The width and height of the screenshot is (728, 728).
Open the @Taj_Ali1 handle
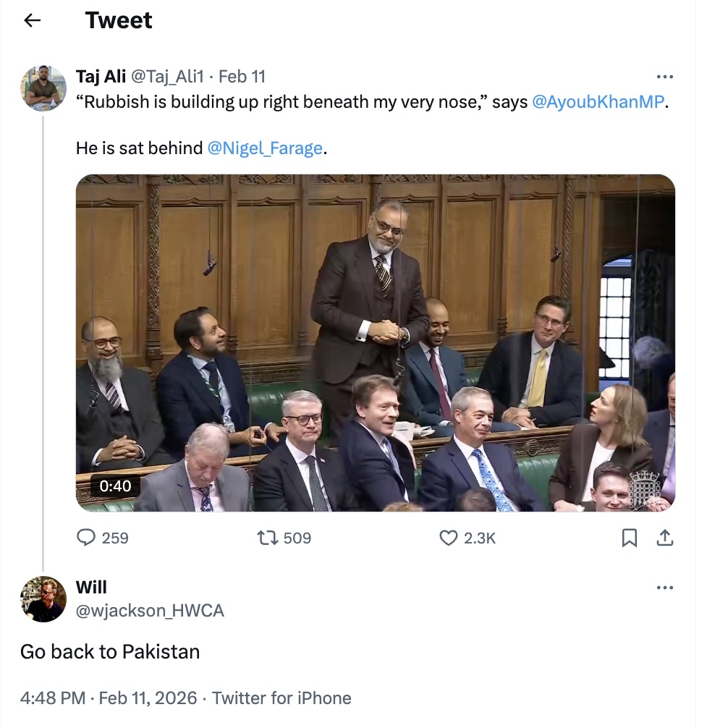168,76
